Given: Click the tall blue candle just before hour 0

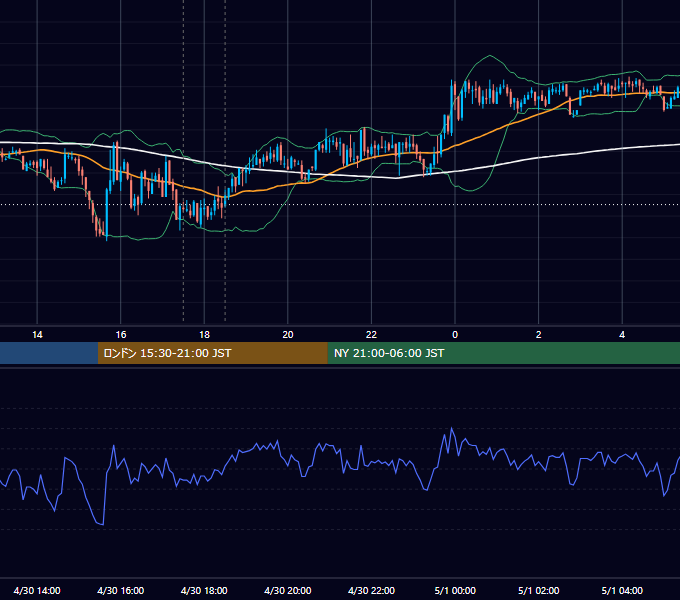Looking at the screenshot, I should tap(452, 108).
